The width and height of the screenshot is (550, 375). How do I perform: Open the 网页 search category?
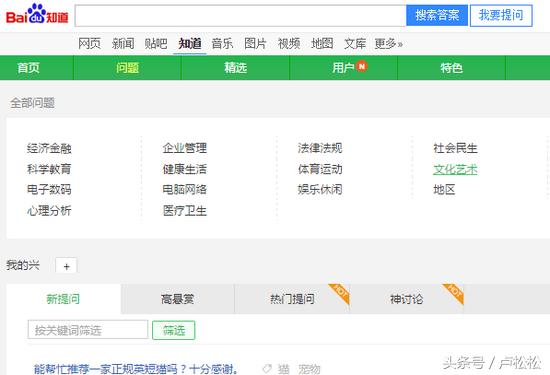(x=89, y=43)
